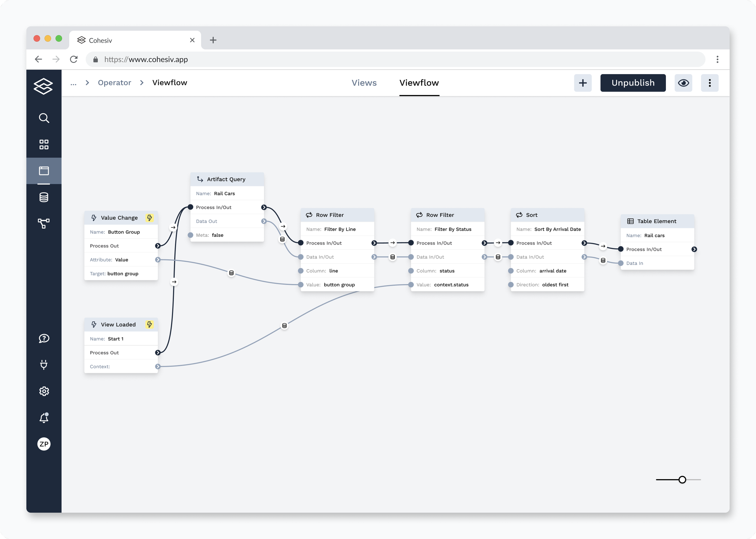The image size is (756, 539).
Task: Click the canvas zoom slider handle
Action: 682,480
